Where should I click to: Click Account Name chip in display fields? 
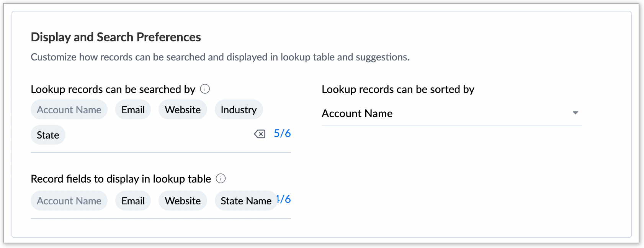(x=69, y=201)
